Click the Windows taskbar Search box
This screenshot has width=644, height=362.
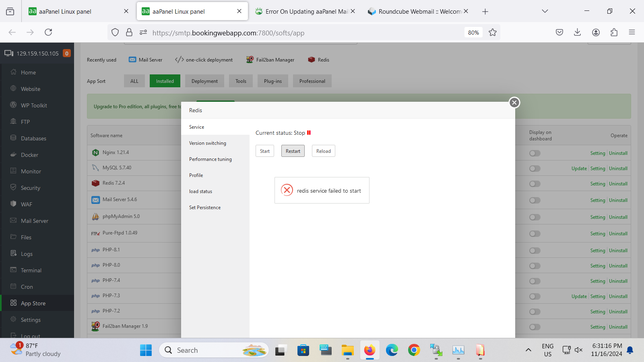pos(213,350)
